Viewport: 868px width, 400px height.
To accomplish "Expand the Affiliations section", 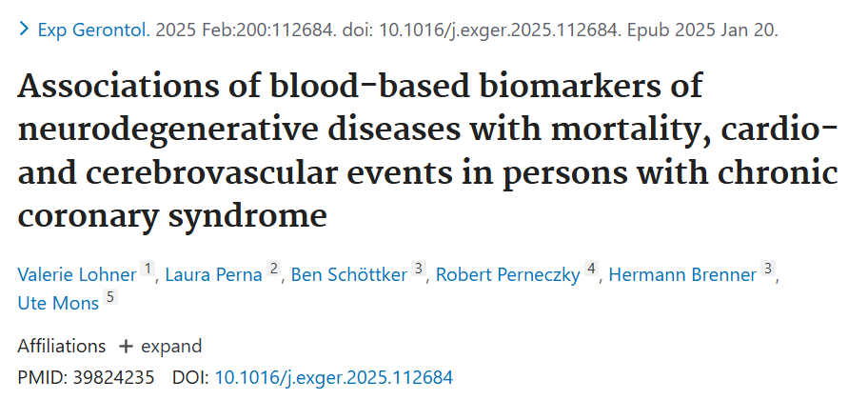I will click(x=161, y=347).
